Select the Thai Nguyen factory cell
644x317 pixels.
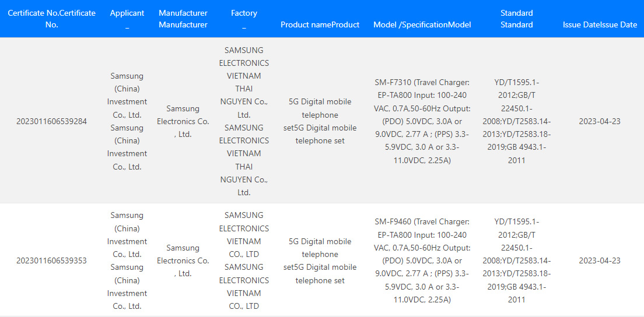click(244, 121)
